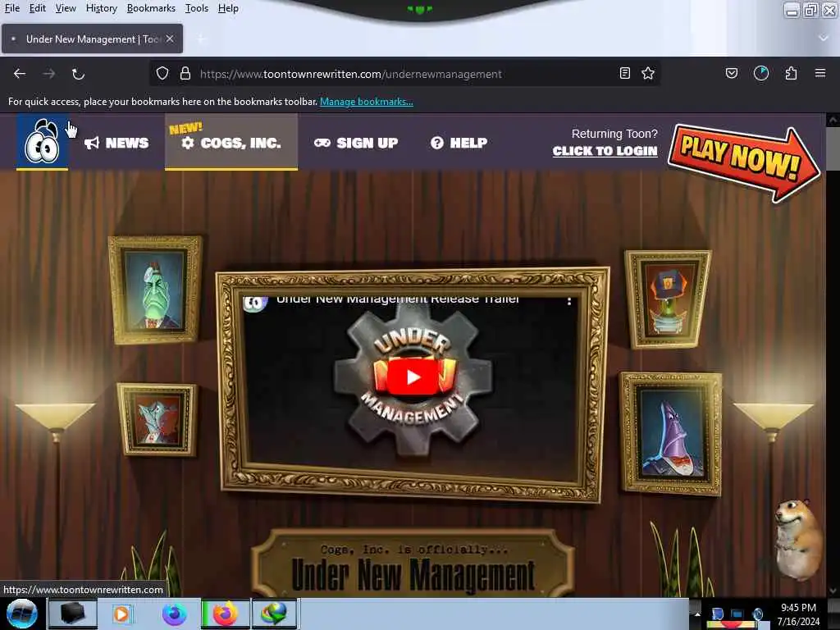Click the CLICK TO LOGIN link
Screen dimensions: 840x630
pos(605,151)
